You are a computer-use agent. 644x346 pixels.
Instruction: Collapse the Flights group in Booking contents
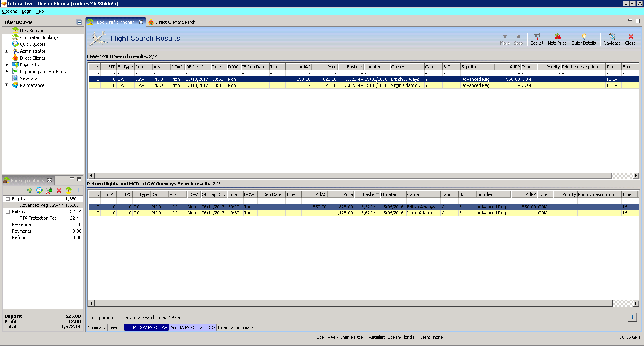[8, 199]
